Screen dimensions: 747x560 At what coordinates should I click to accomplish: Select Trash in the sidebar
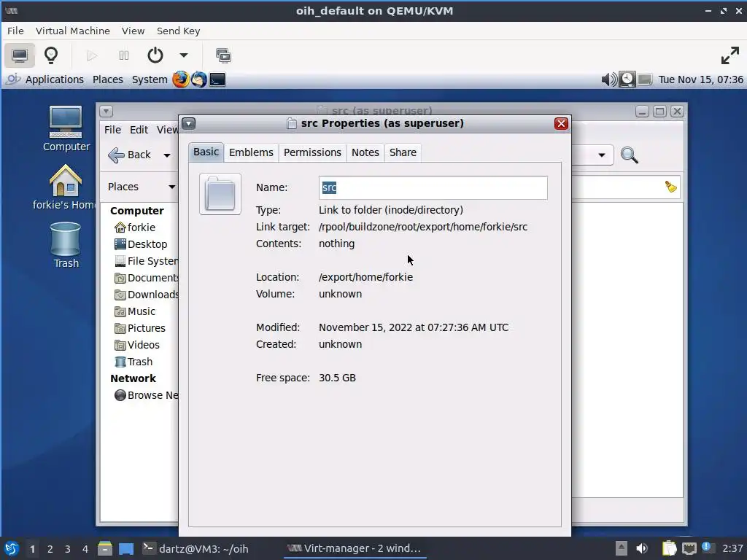point(139,362)
